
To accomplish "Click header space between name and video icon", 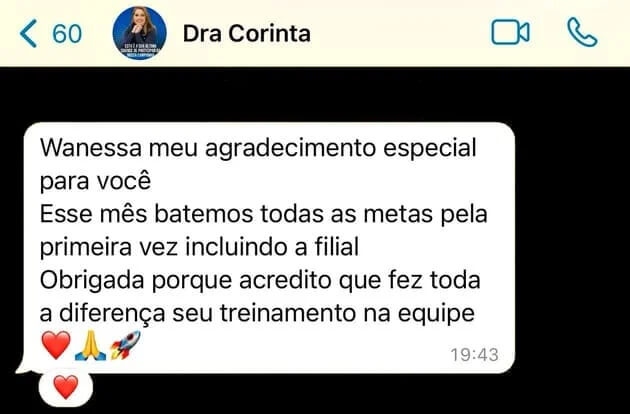I will click(401, 33).
